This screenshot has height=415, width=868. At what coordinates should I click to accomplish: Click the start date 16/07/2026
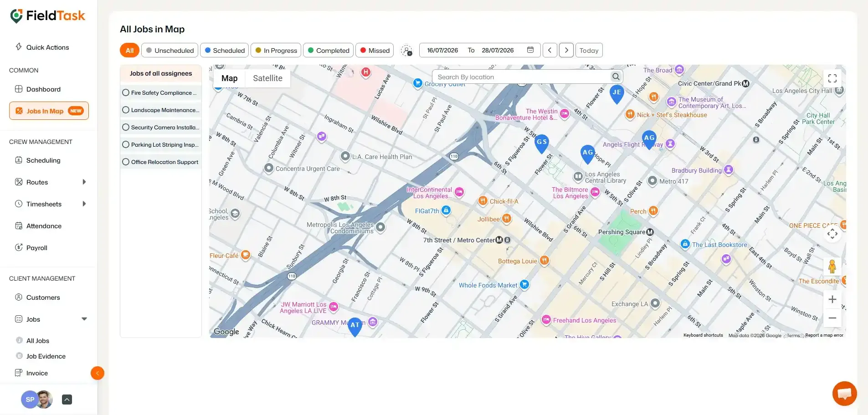[x=442, y=50]
